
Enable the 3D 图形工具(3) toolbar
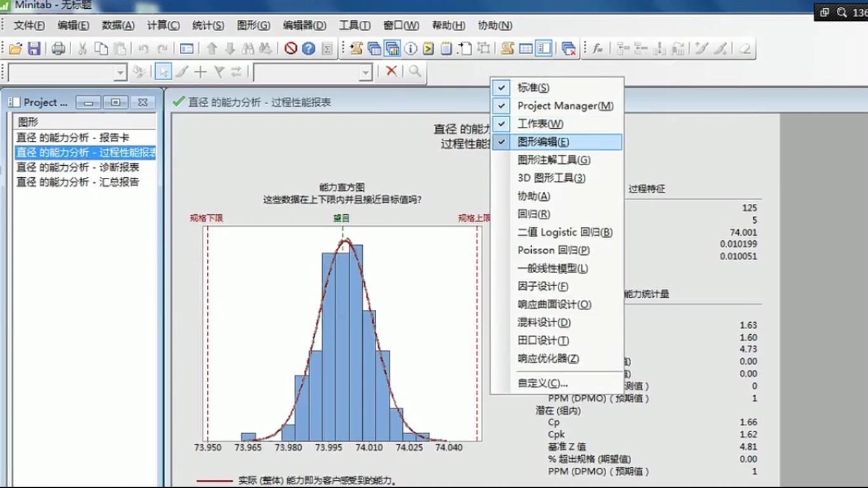click(x=556, y=178)
